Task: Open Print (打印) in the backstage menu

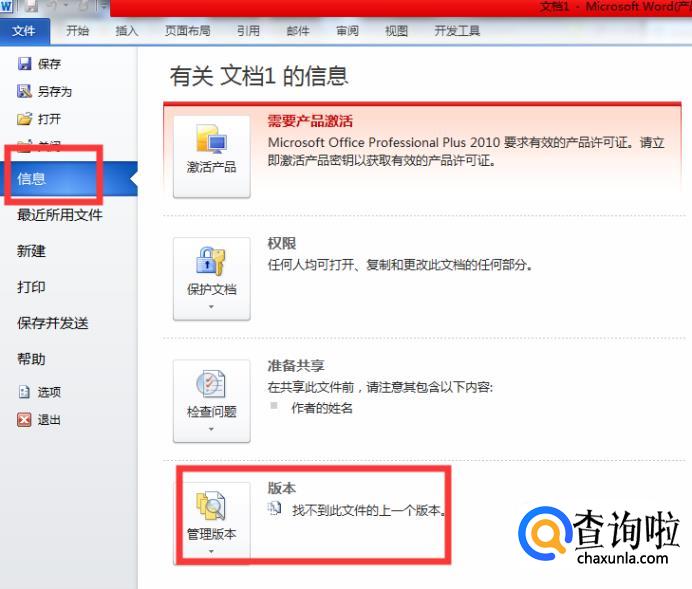Action: (31, 287)
